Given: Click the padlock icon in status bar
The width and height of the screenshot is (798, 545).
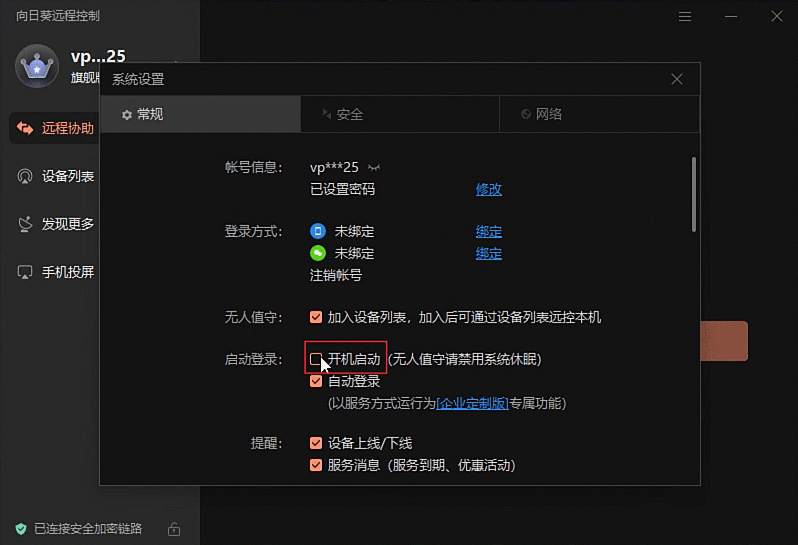Looking at the screenshot, I should click(174, 528).
